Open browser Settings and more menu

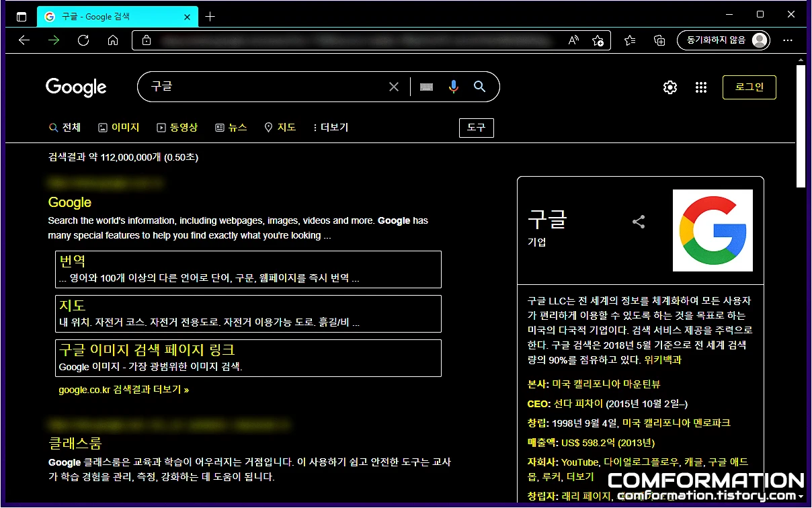[x=787, y=40]
